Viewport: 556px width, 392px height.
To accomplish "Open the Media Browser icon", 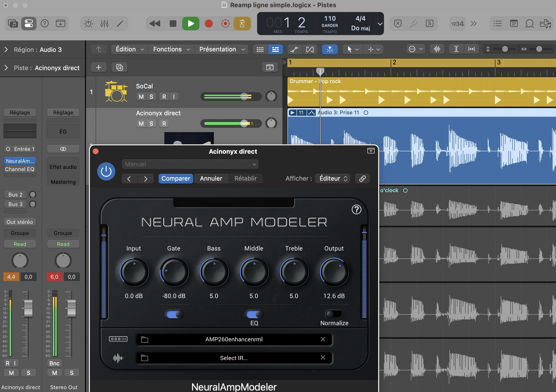I will 545,24.
